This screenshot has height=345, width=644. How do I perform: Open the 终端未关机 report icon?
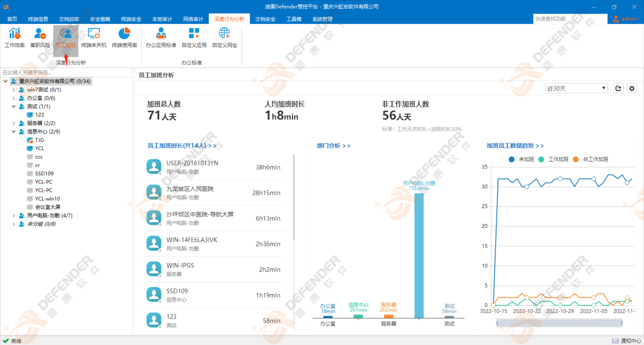[x=94, y=38]
